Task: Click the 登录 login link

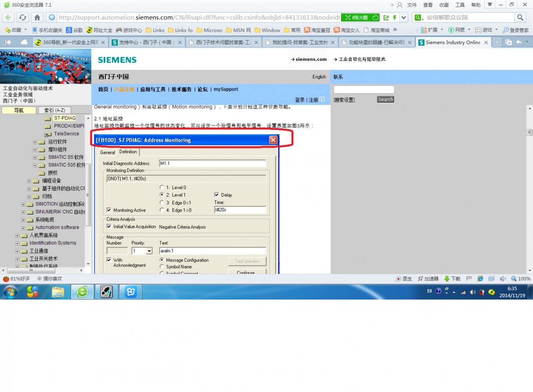Action: click(x=300, y=100)
